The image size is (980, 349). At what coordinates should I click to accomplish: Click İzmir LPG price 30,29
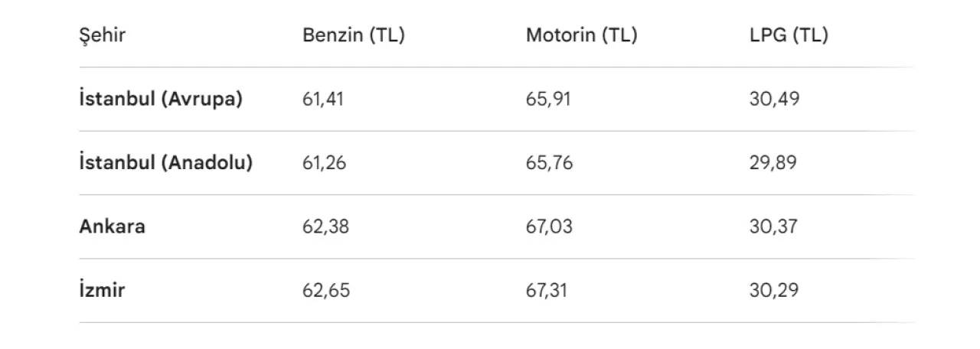coord(774,291)
